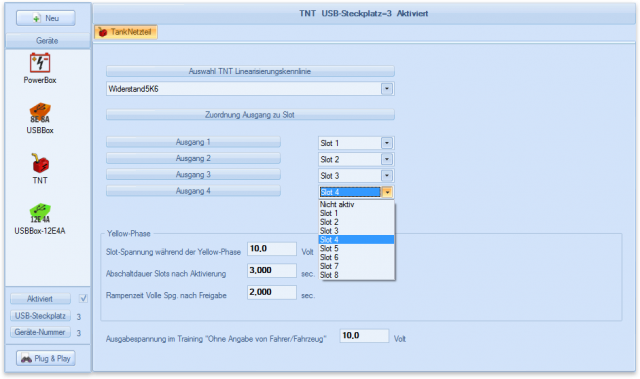Screen dimensions: 640x379
Task: Click the Geräte-Nummer label button
Action: click(40, 332)
